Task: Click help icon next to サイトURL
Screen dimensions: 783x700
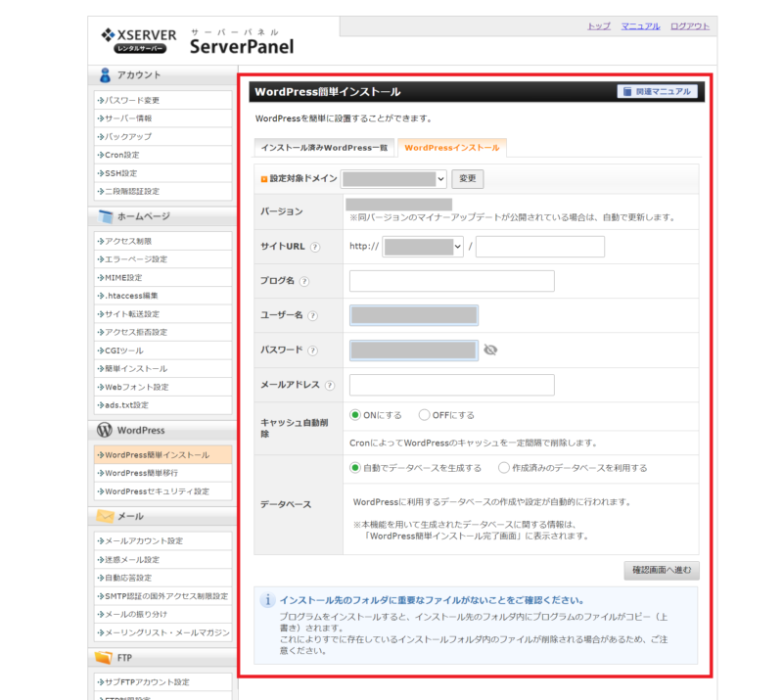Action: point(315,247)
